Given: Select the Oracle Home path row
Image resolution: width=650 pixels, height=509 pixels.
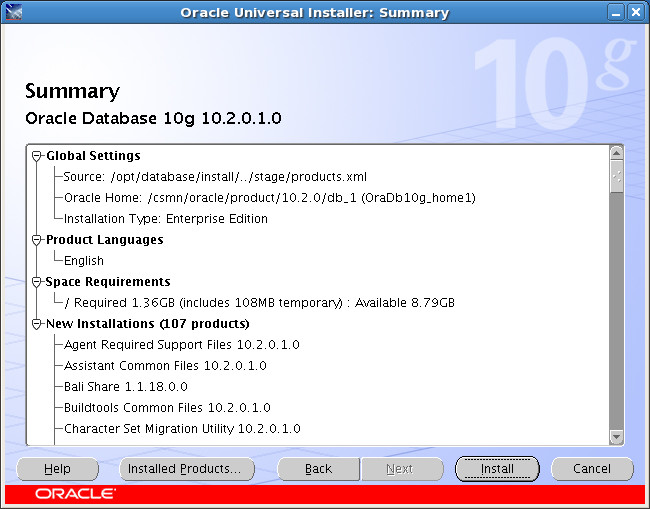Looking at the screenshot, I should click(269, 198).
